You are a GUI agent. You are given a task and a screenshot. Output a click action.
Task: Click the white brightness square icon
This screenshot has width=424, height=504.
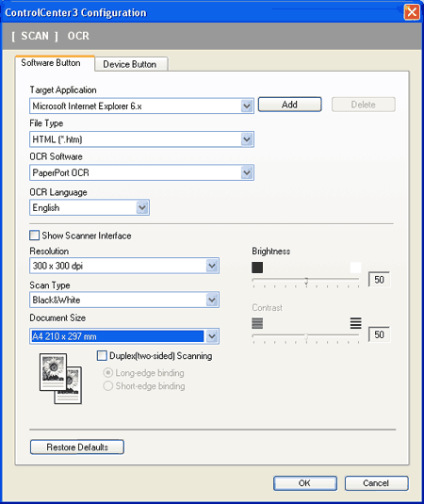[355, 268]
